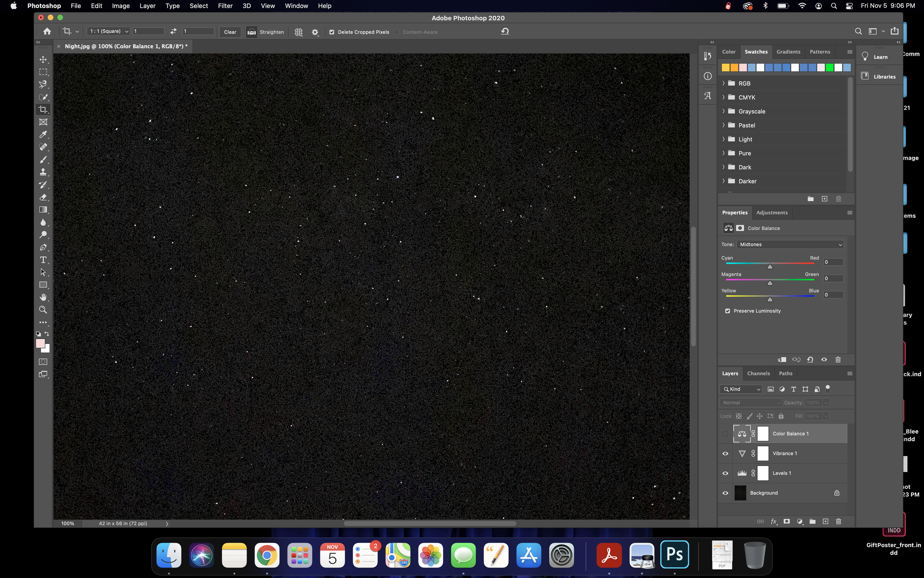The height and width of the screenshot is (578, 924).
Task: Disable Preserve Luminosity checkbox
Action: coord(727,311)
